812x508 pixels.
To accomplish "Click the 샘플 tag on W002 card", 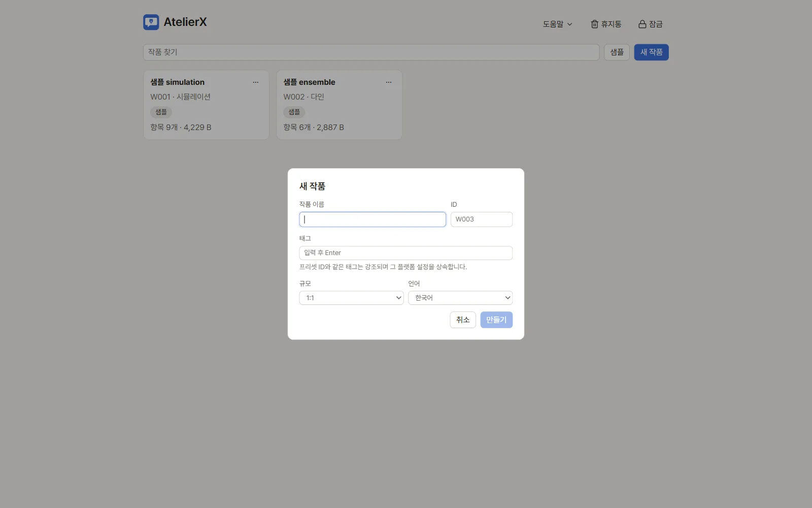I will coord(294,112).
